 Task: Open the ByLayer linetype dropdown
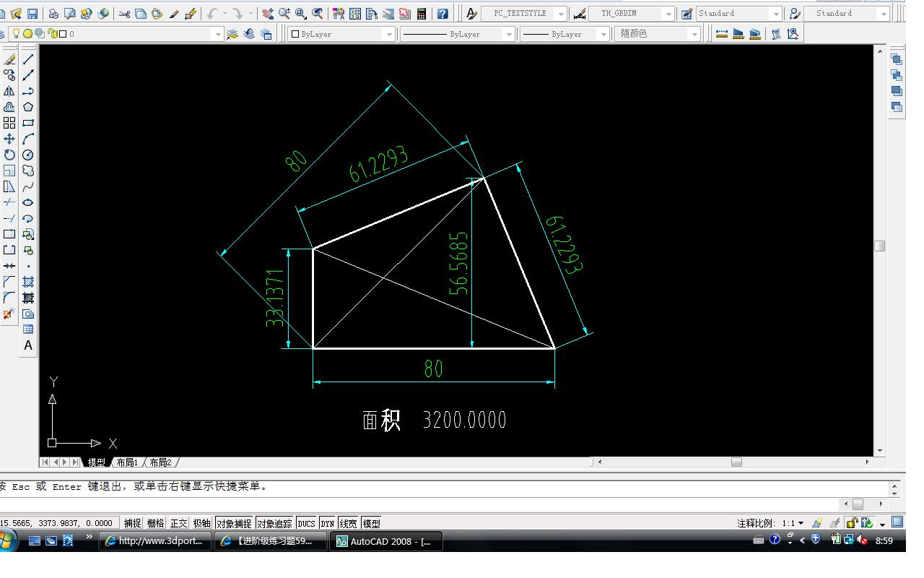coord(509,34)
